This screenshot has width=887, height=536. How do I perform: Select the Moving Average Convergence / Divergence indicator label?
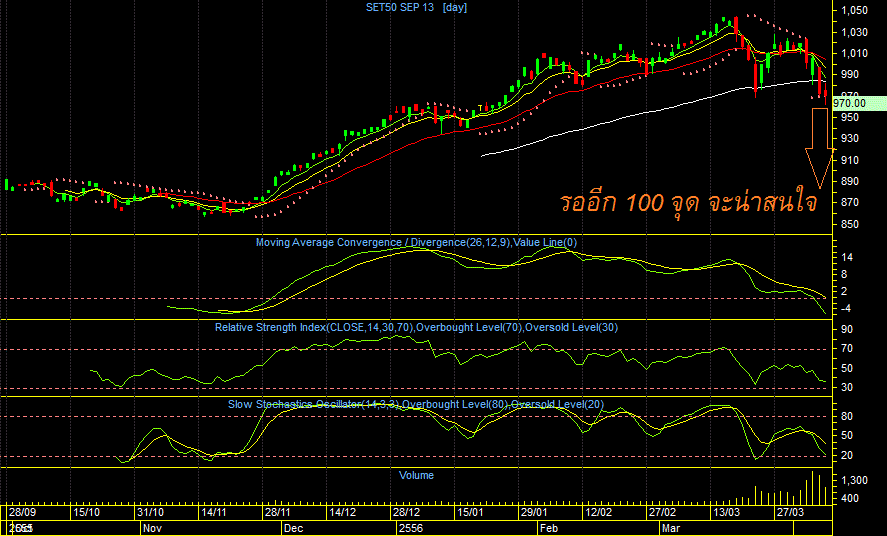416,243
